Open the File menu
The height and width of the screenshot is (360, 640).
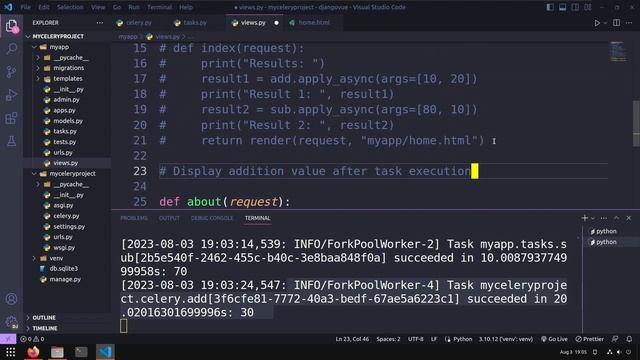25,7
